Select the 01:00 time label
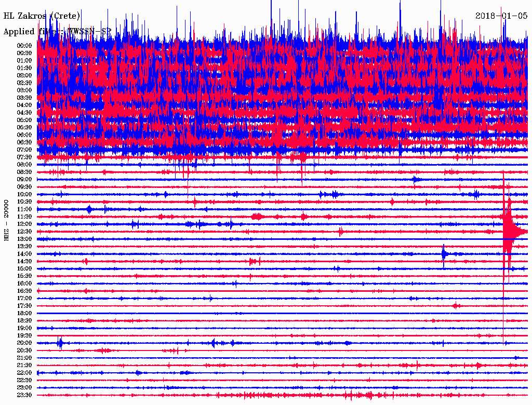532x405 pixels. coord(24,61)
